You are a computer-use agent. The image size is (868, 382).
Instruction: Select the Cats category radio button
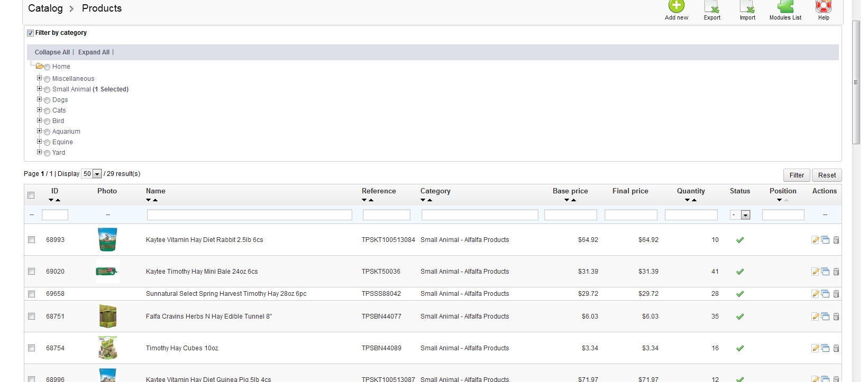click(x=47, y=111)
